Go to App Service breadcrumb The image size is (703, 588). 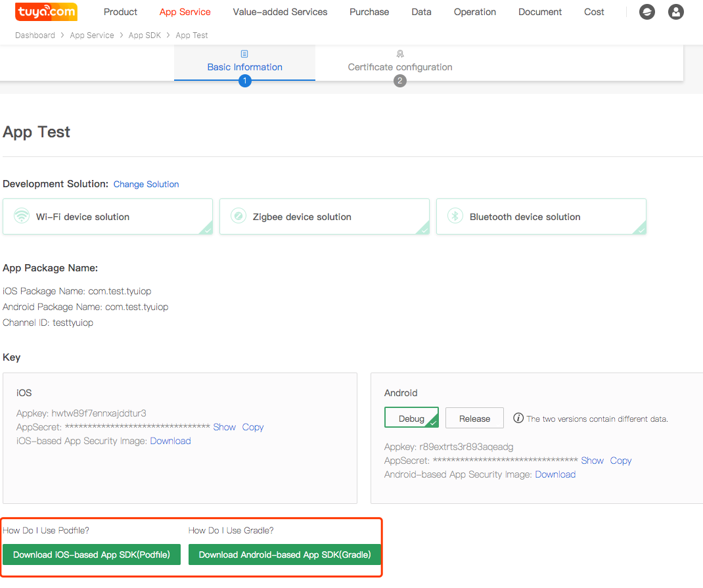(92, 35)
